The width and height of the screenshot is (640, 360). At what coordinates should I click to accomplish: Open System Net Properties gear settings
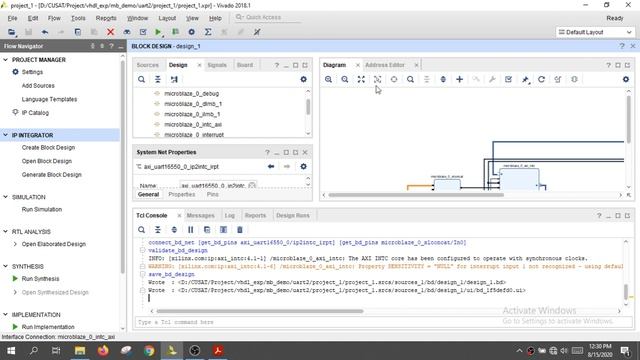tap(303, 167)
